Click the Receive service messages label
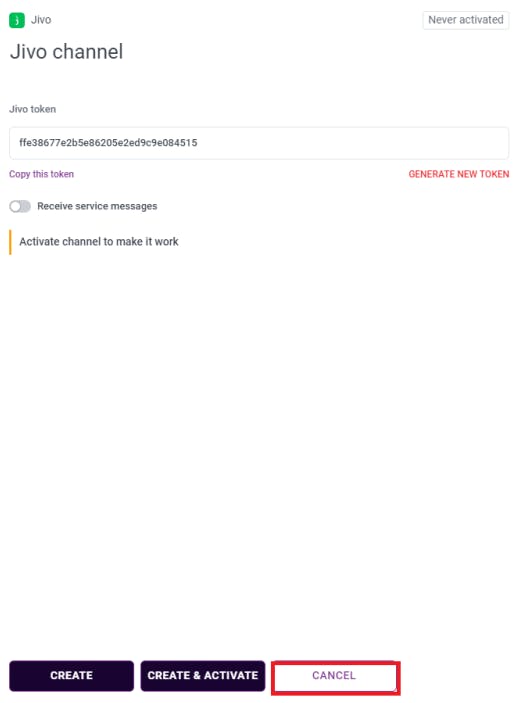 (x=97, y=206)
